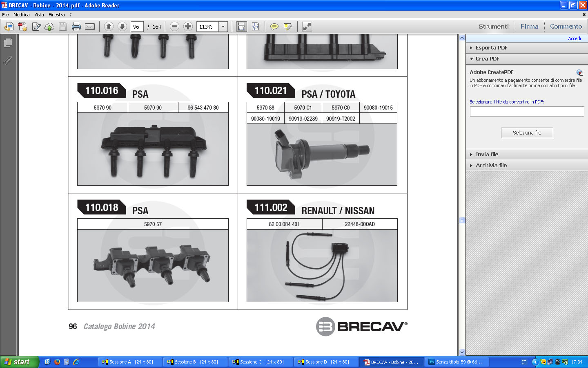Screen dimensions: 588x368
Task: Click the file-to-convert input field
Action: click(527, 111)
